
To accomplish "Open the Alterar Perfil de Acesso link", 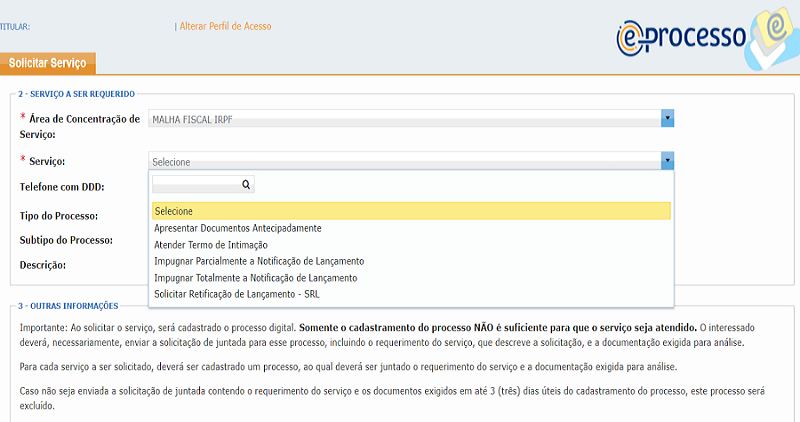I will coord(225,26).
